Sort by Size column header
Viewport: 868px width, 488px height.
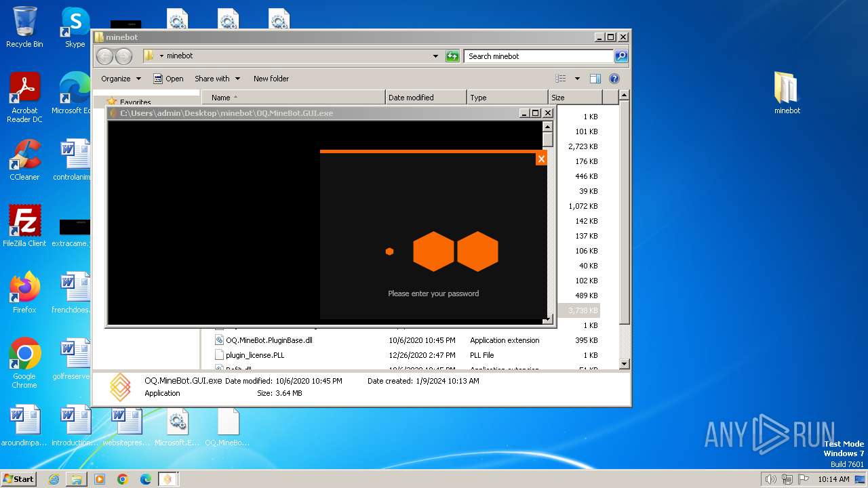(x=575, y=98)
